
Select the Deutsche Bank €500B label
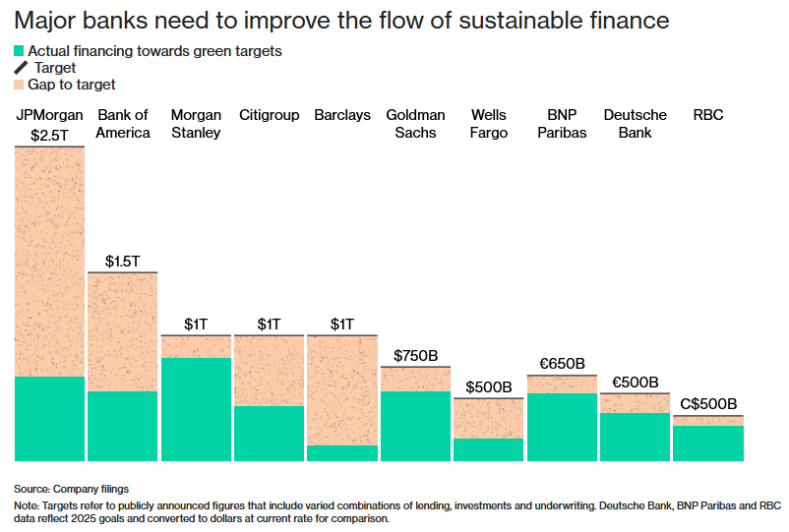point(635,383)
